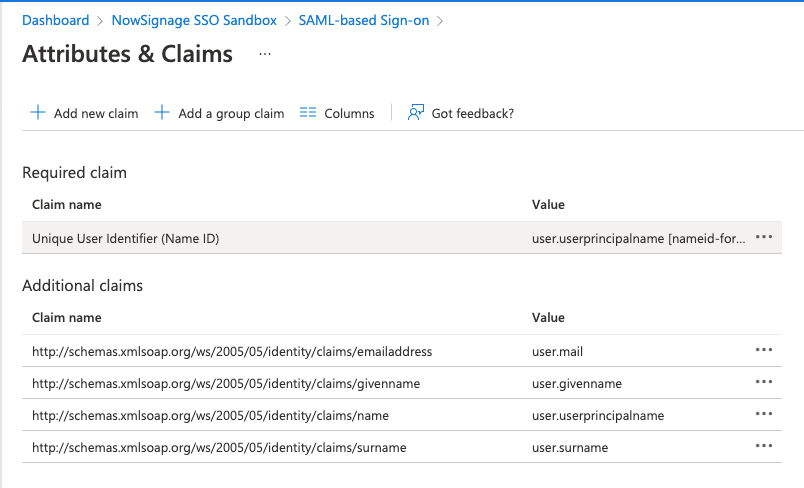
Task: Click the Got feedback person icon
Action: (416, 113)
